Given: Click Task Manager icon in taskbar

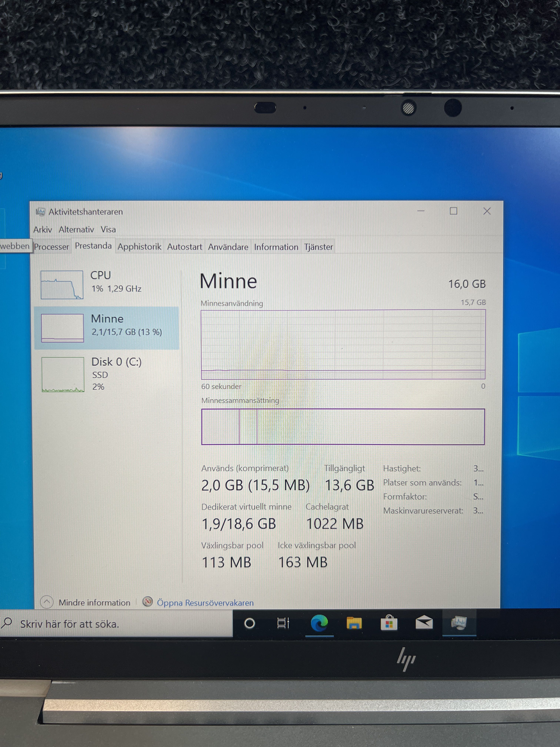Looking at the screenshot, I should click(x=459, y=623).
